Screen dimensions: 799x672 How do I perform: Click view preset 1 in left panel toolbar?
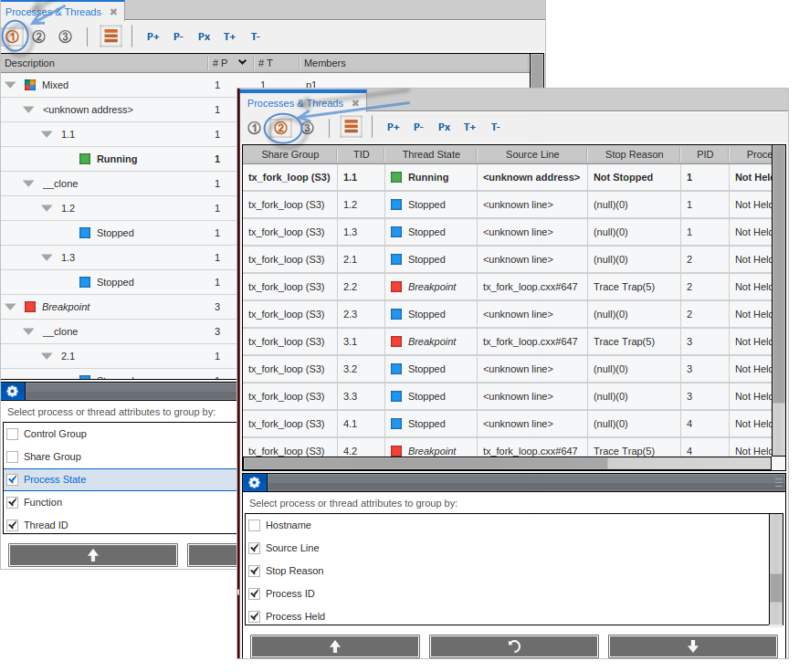(13, 37)
